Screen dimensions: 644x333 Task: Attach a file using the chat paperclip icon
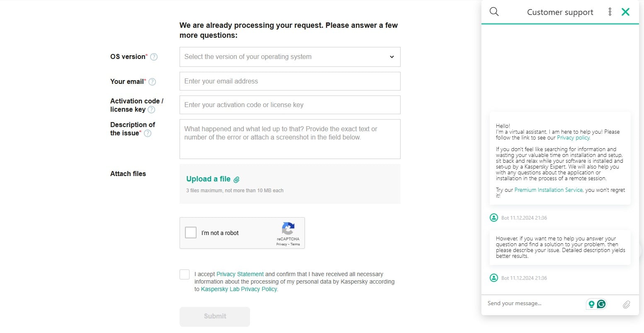coord(627,304)
